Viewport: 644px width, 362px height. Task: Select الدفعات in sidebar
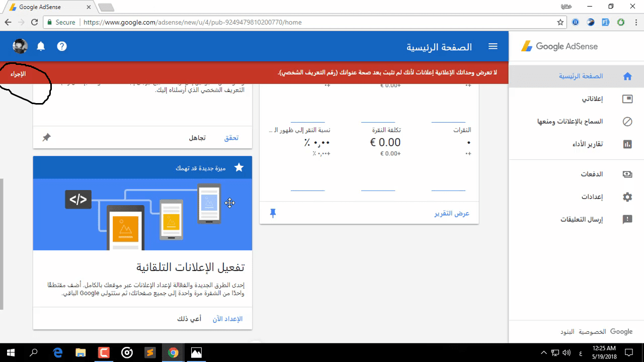click(592, 174)
